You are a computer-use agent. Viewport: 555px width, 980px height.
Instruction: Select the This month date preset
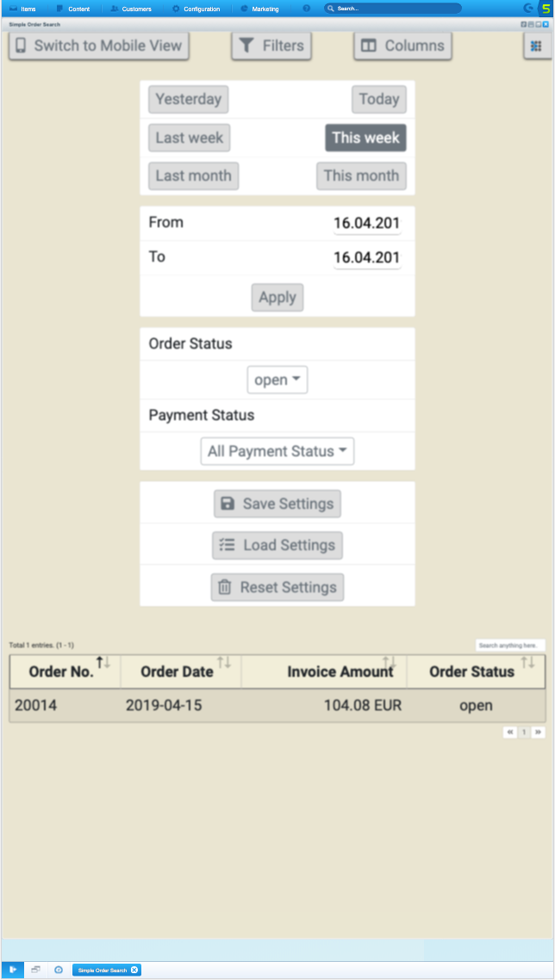(362, 176)
